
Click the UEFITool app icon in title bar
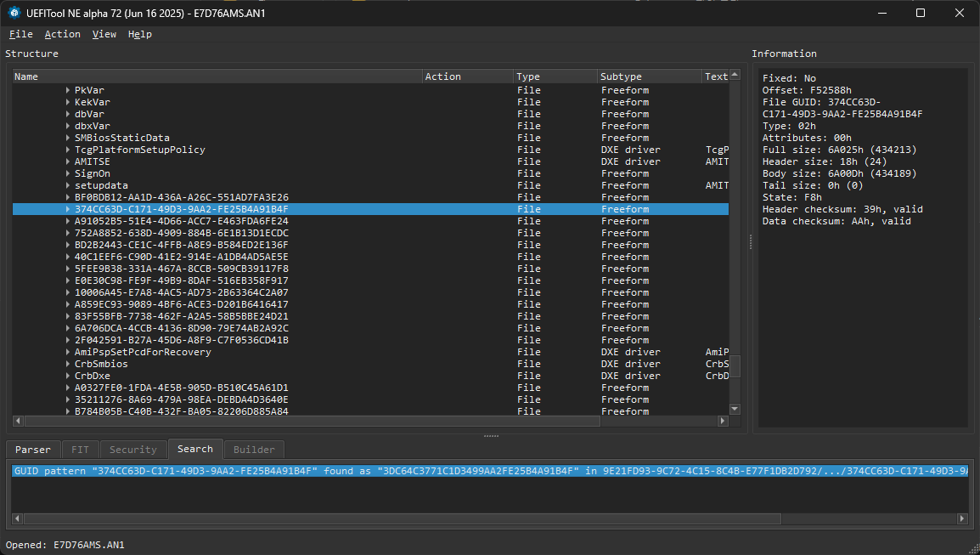point(14,13)
